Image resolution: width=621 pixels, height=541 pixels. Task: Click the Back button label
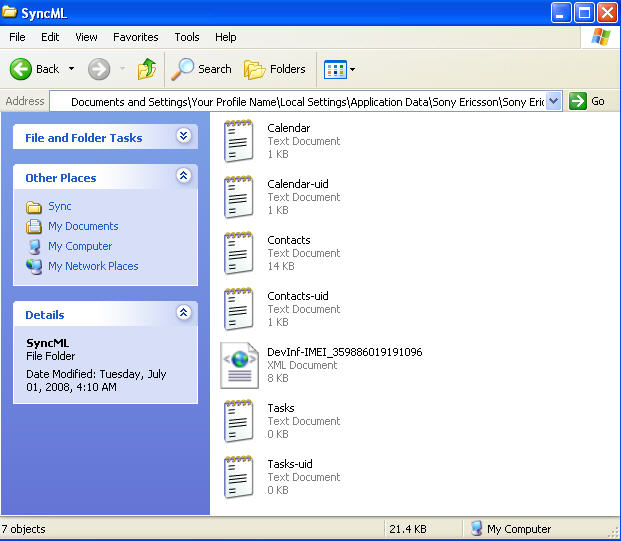click(x=48, y=69)
